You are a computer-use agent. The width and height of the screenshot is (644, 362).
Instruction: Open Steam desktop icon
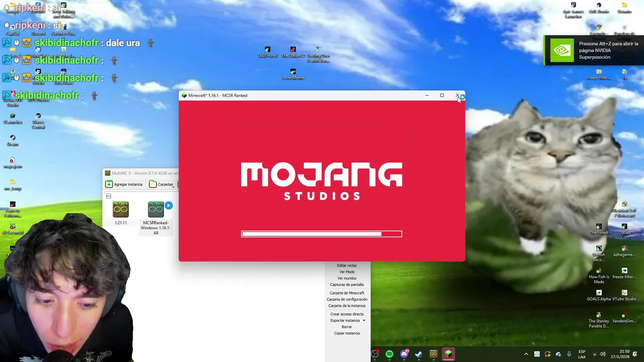point(13,141)
